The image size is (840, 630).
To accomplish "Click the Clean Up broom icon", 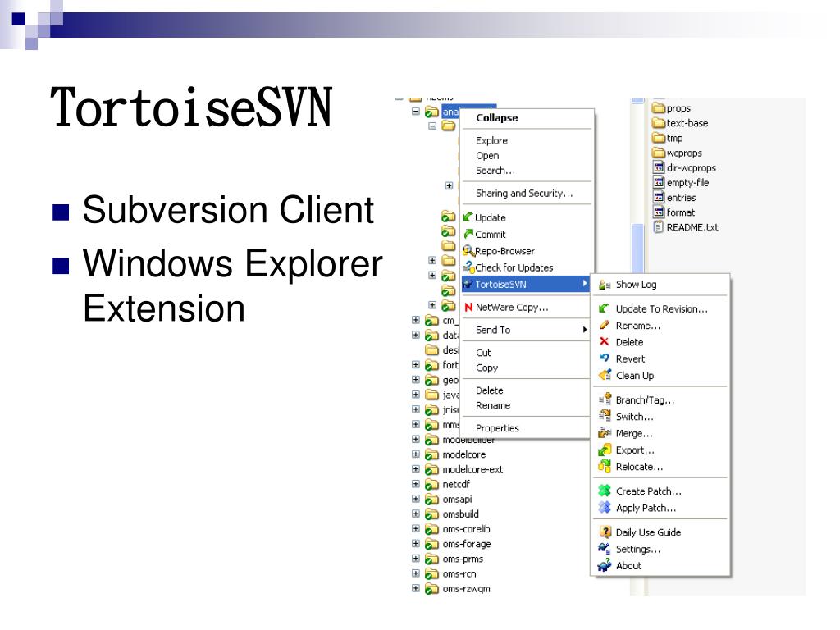I will [x=605, y=375].
